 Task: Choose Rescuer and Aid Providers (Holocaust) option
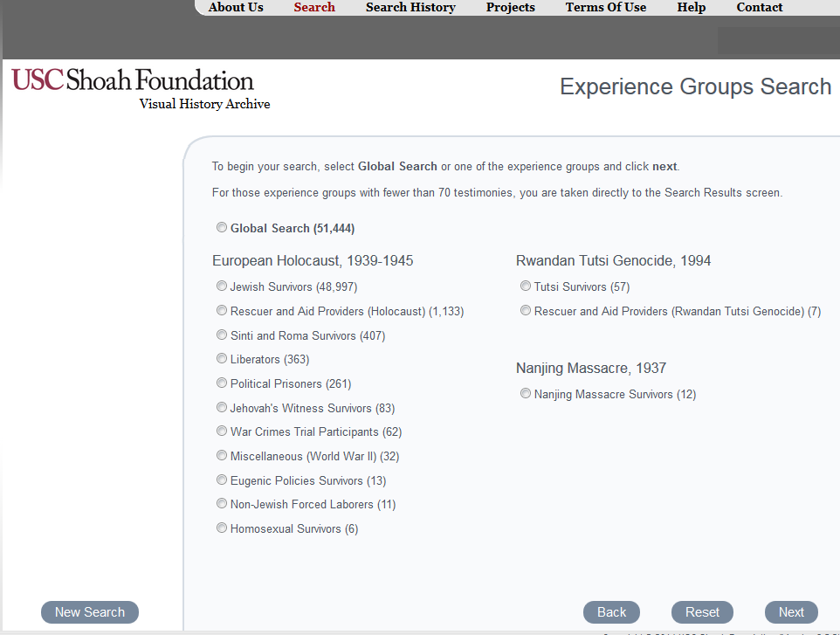click(x=222, y=310)
